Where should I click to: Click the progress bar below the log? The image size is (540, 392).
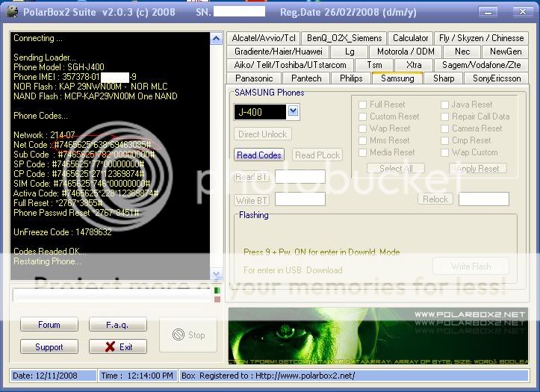coord(113,295)
